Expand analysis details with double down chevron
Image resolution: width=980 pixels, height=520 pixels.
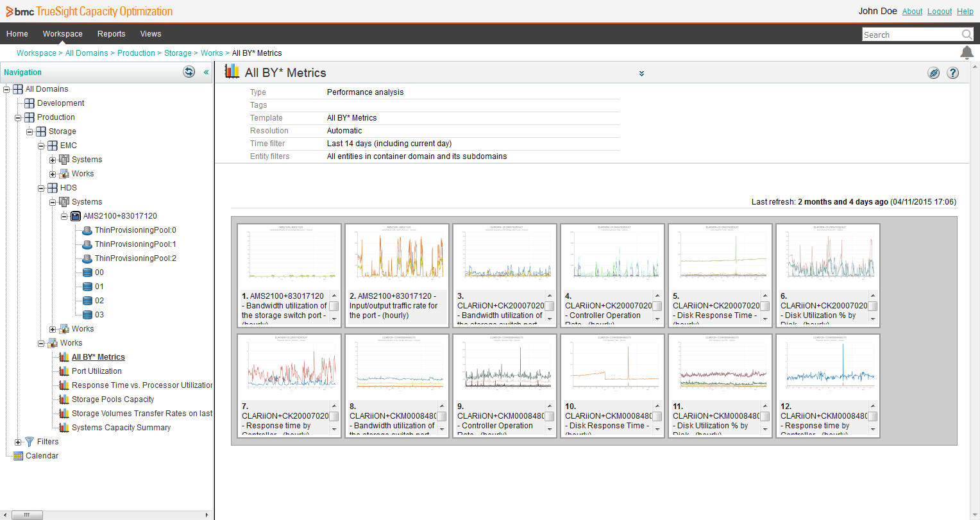pyautogui.click(x=641, y=74)
